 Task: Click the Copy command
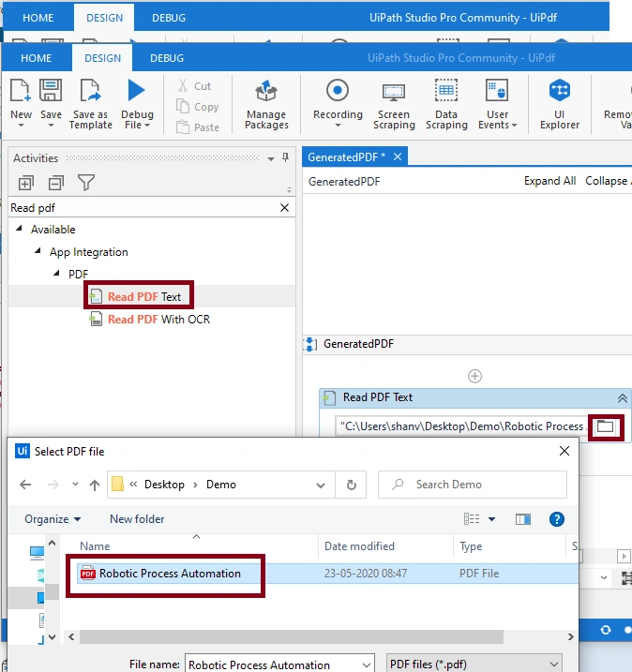point(198,106)
